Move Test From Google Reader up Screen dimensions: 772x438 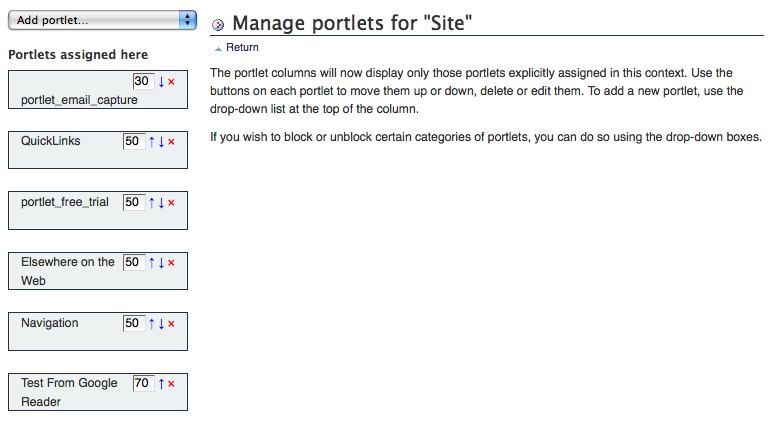(x=161, y=383)
